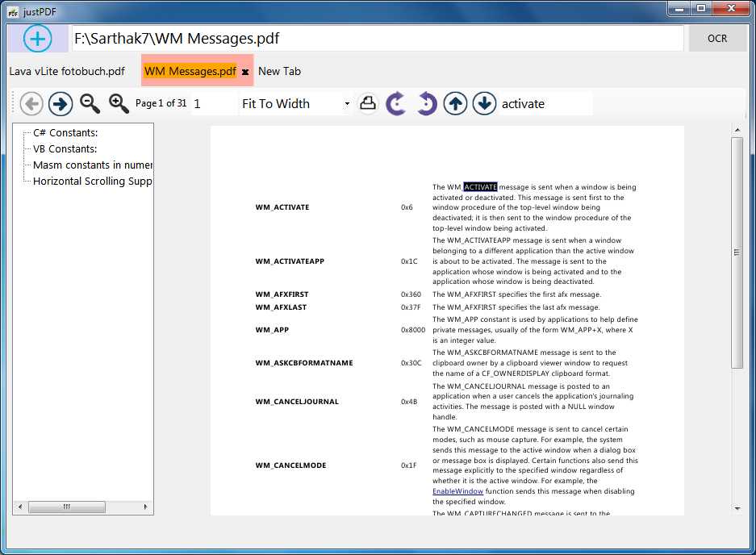Click the print icon
Viewport: 756px width, 555px height.
pos(368,103)
